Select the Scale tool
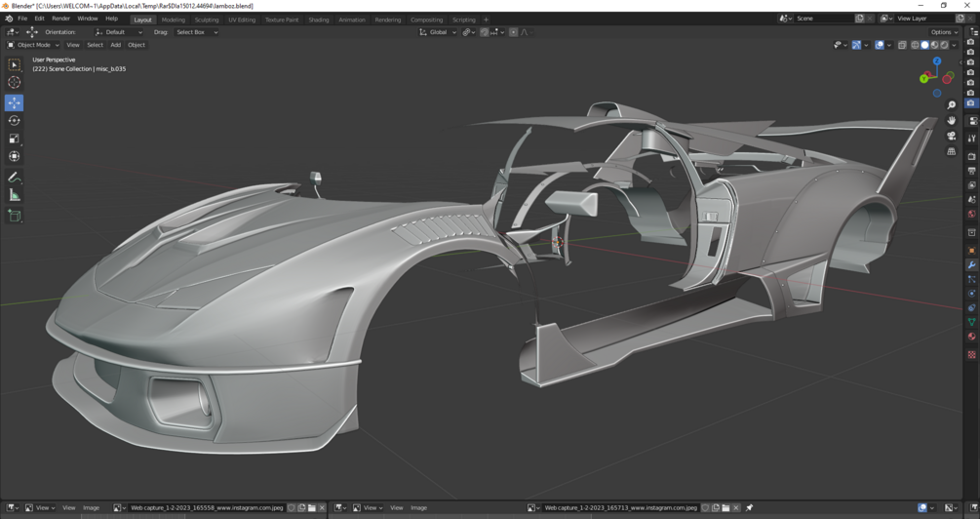Viewport: 980px width, 519px height. click(14, 139)
